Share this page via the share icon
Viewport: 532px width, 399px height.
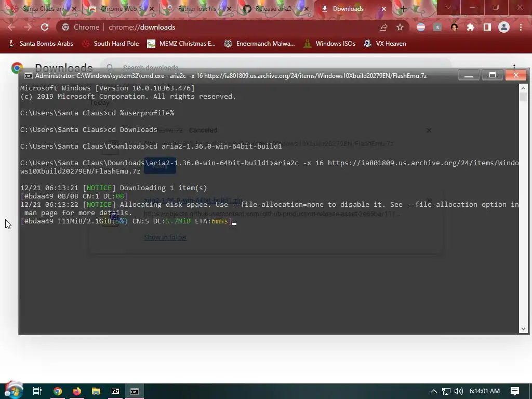[x=383, y=27]
